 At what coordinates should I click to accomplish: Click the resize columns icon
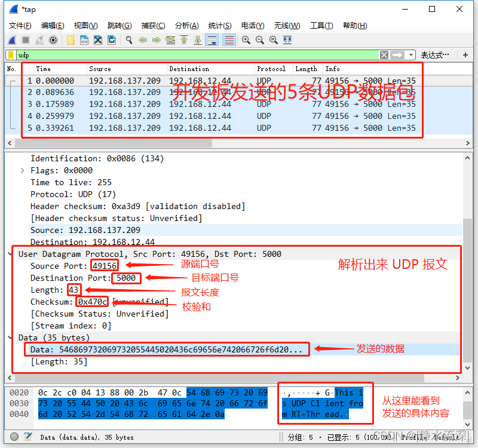point(287,40)
